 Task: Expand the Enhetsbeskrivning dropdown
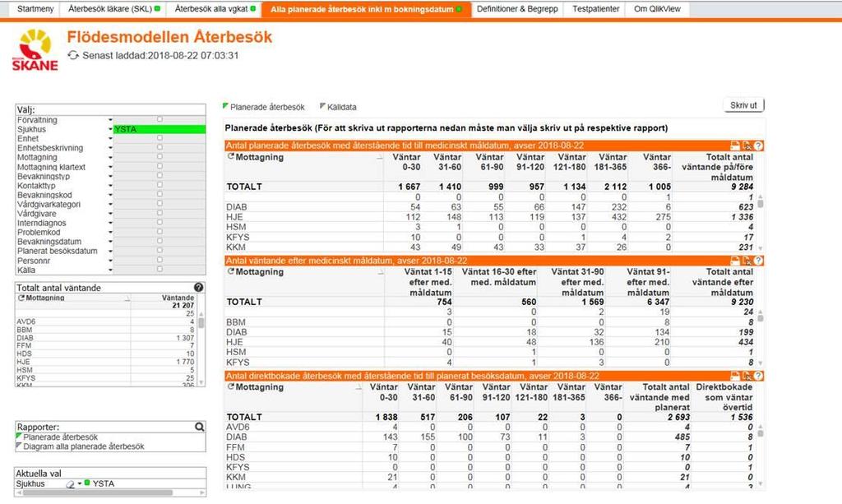(x=110, y=148)
